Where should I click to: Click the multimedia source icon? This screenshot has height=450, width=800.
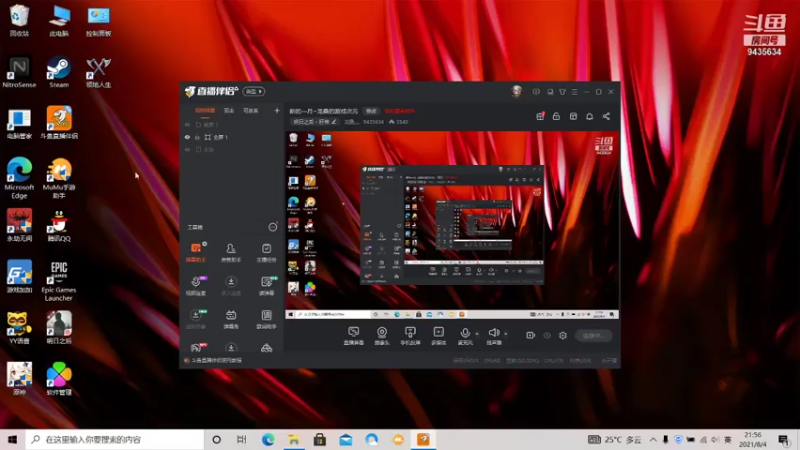437,333
